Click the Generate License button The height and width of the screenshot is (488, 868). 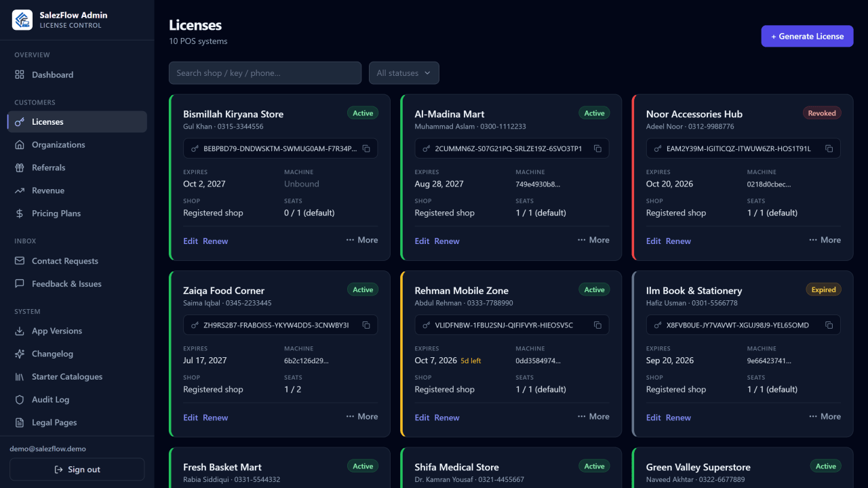pos(807,36)
